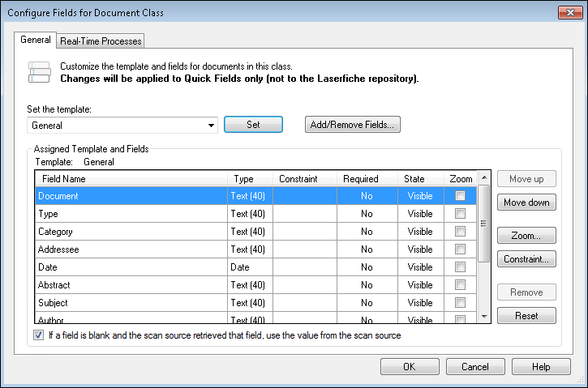Confirm with the OK button

(x=410, y=367)
